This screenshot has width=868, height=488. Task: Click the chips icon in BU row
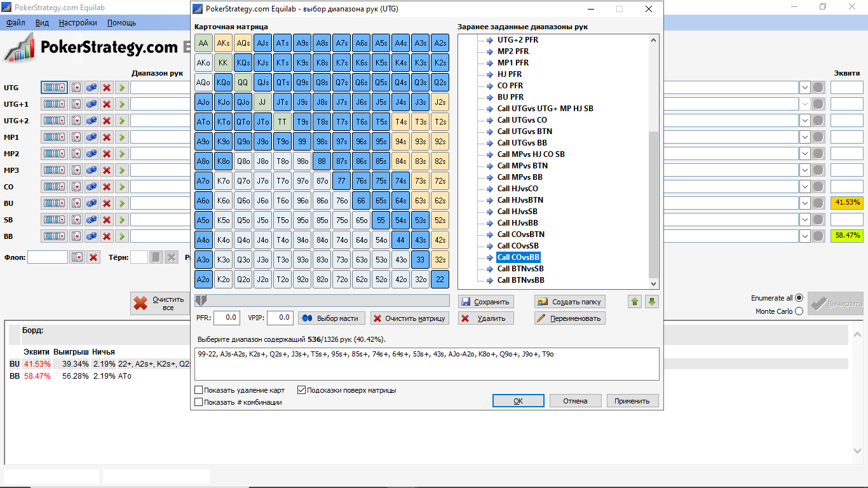pyautogui.click(x=92, y=203)
